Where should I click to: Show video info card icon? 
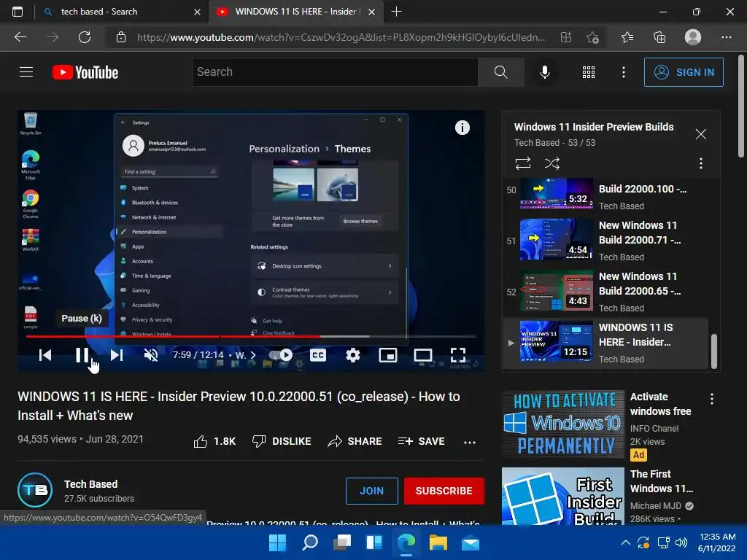coord(462,128)
